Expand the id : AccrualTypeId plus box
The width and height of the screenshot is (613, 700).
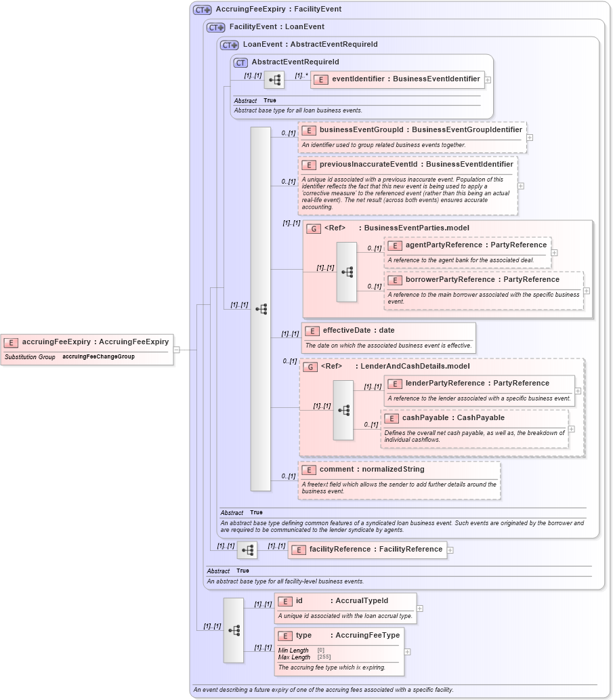[421, 607]
